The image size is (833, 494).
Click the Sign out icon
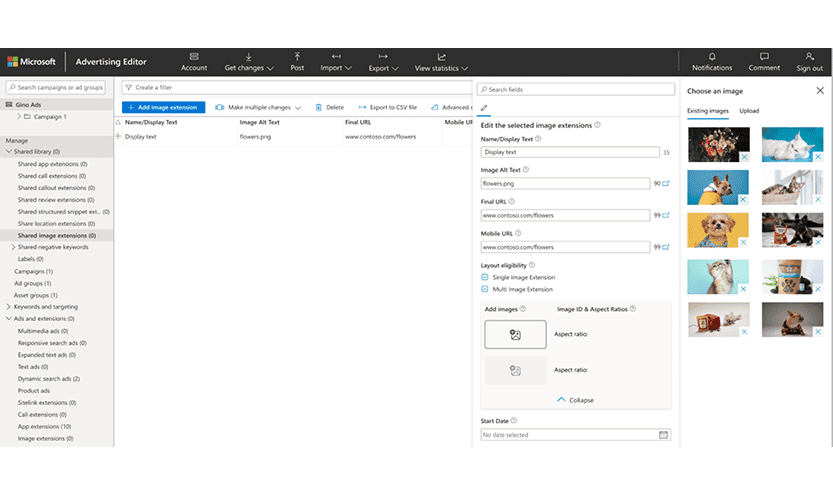click(809, 57)
